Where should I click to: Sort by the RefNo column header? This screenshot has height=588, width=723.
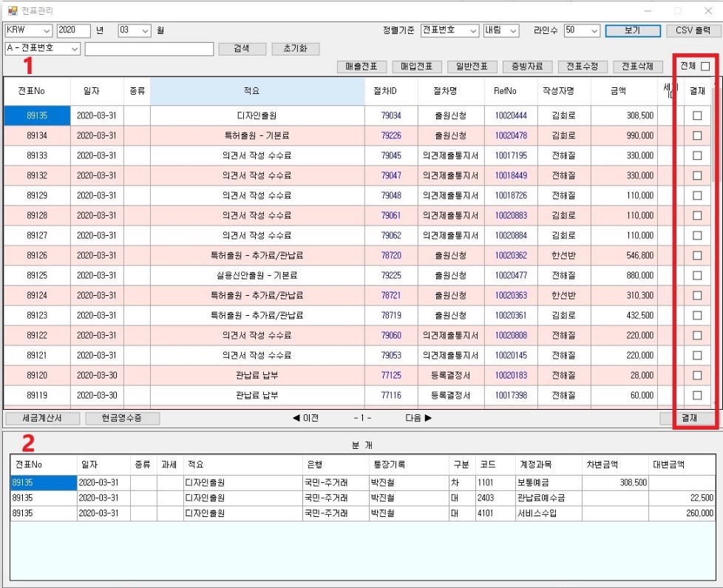(x=511, y=91)
